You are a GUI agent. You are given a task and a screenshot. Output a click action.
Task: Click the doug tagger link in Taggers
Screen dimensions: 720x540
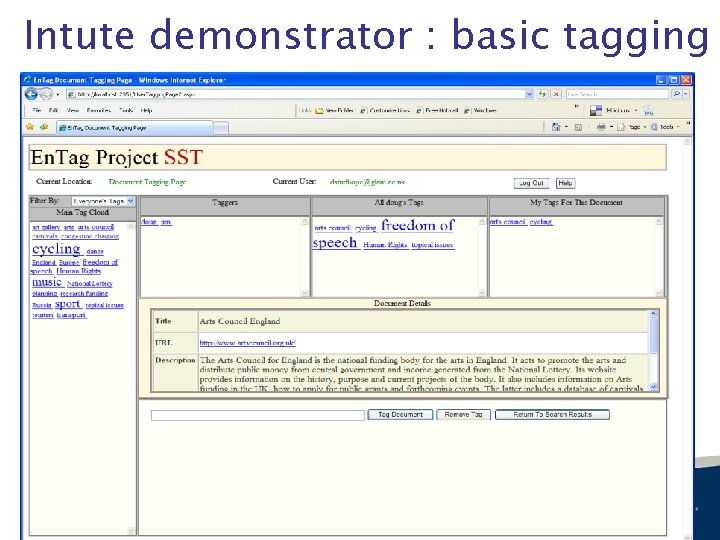coord(149,222)
